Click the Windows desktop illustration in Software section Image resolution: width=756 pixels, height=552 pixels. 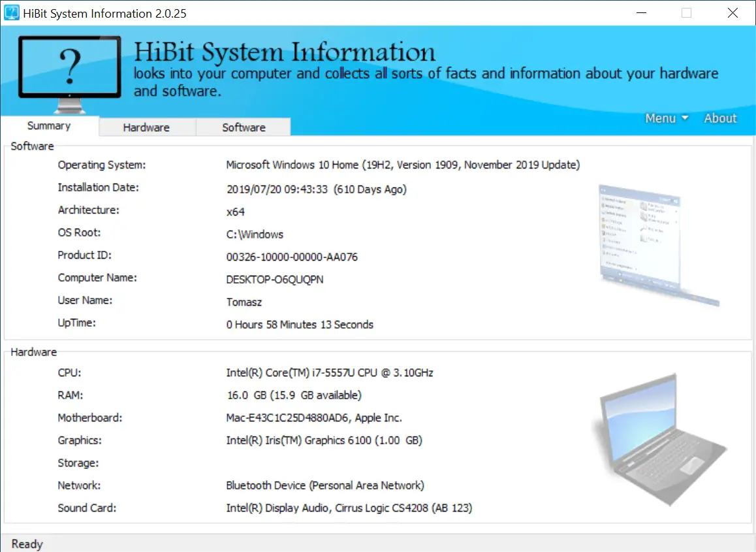coord(659,246)
